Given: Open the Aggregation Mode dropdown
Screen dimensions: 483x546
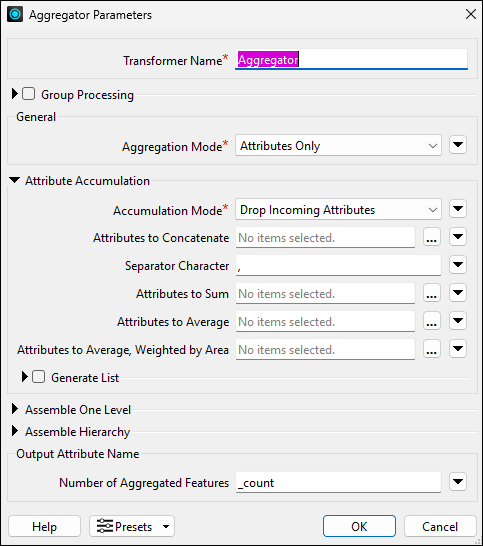Looking at the screenshot, I should tap(338, 145).
